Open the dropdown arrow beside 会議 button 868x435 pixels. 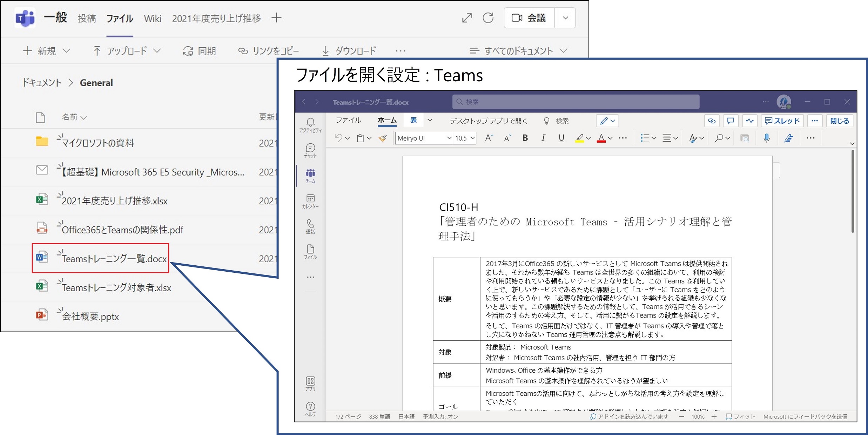click(565, 18)
